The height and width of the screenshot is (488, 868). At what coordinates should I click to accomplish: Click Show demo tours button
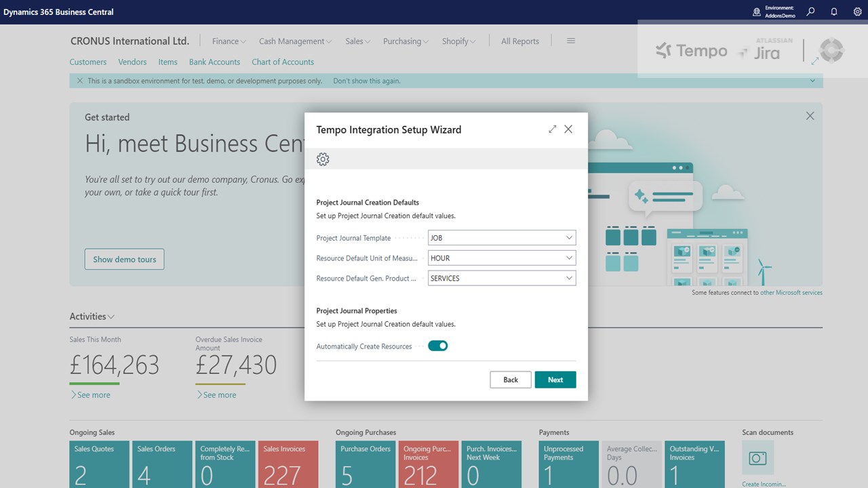(124, 259)
